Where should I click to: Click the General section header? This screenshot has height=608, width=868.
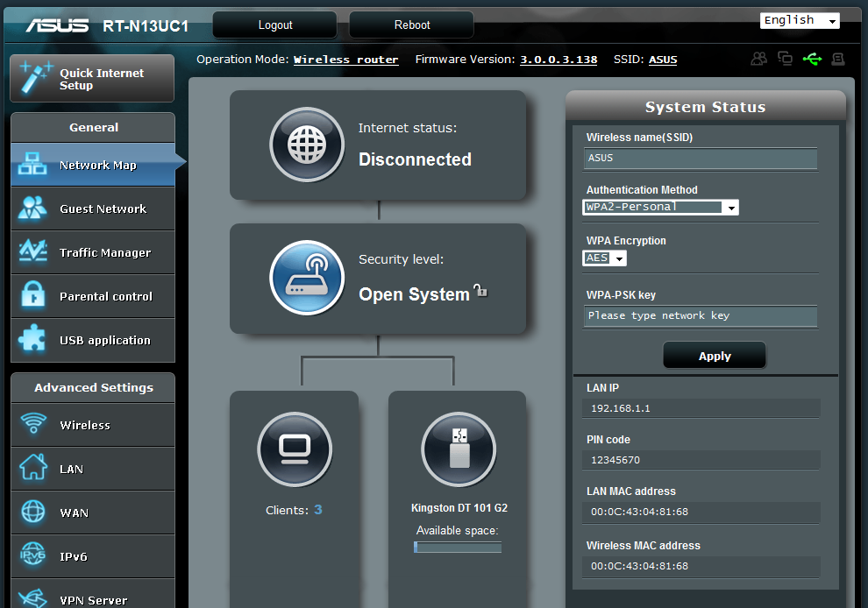(x=93, y=127)
